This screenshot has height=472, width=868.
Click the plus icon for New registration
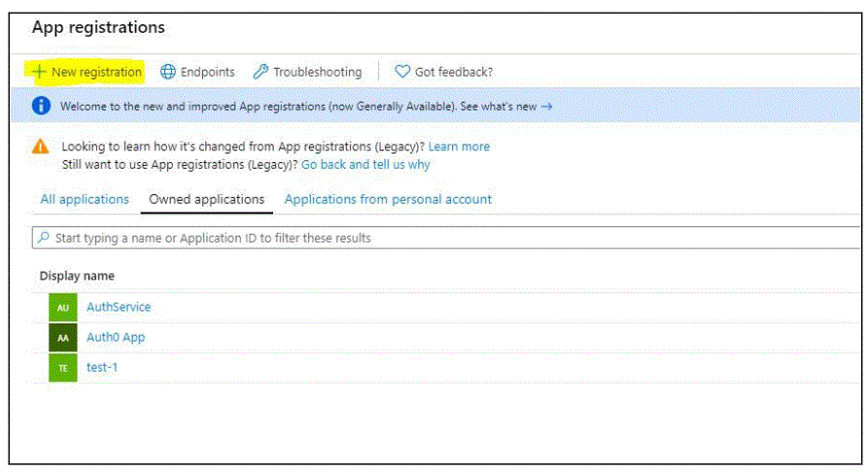pyautogui.click(x=39, y=72)
